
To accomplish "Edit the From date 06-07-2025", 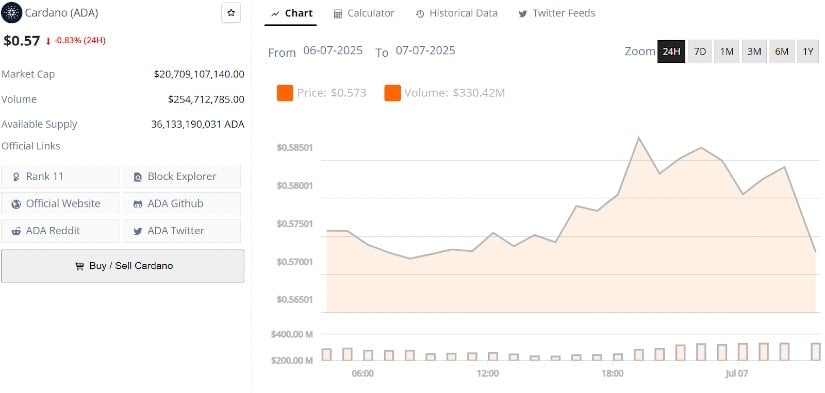I will pyautogui.click(x=333, y=51).
